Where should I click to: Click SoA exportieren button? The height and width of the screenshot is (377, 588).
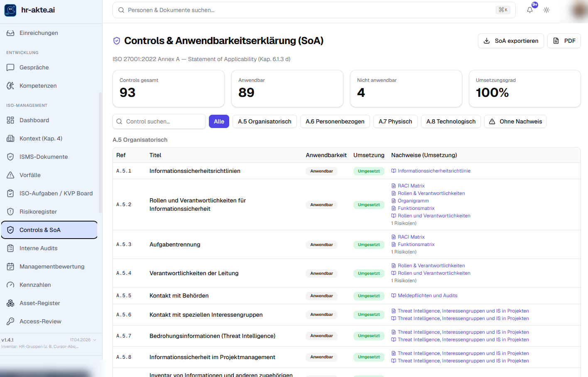(511, 41)
